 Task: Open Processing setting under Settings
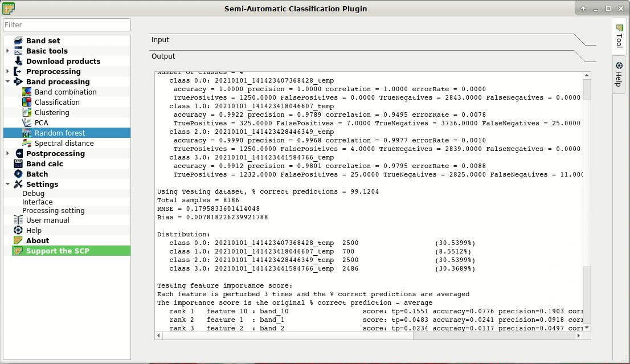coord(54,211)
